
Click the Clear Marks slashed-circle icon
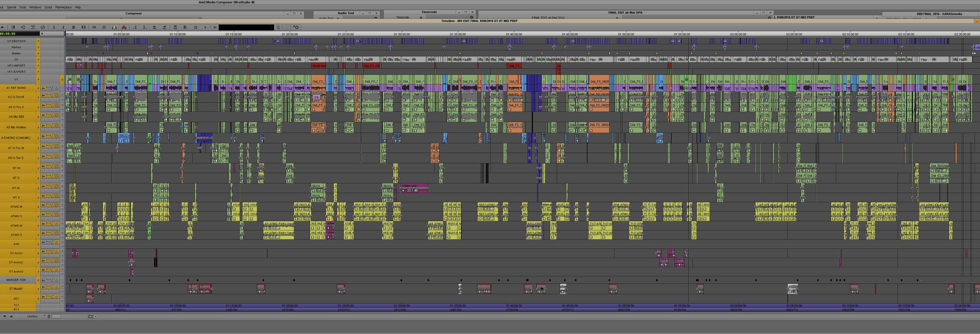(43, 27)
